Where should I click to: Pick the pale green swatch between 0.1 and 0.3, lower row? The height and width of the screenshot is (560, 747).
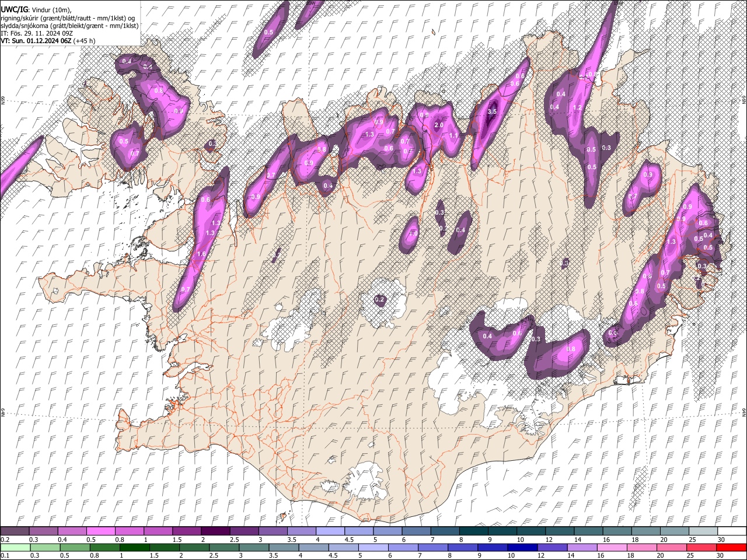pyautogui.click(x=15, y=548)
